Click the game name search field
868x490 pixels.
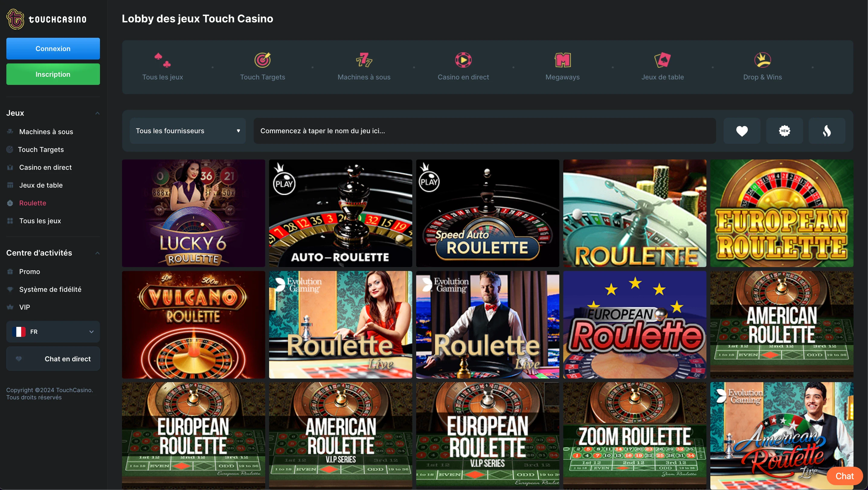click(x=484, y=131)
